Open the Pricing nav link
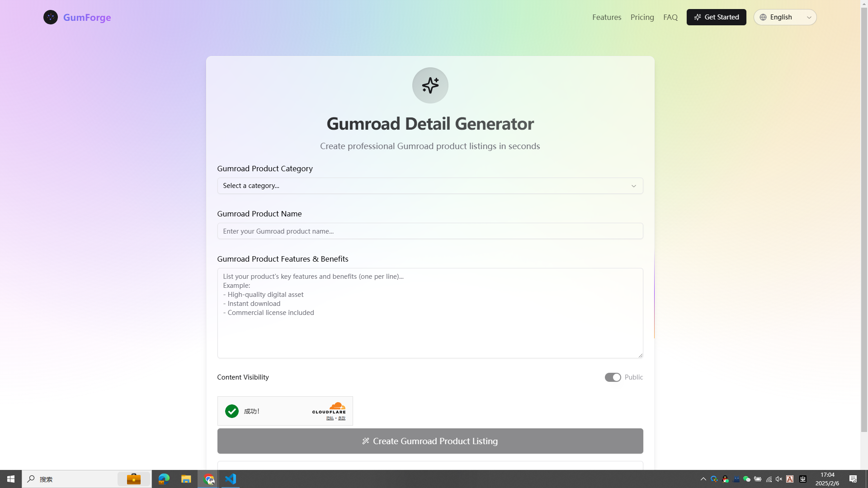 (642, 17)
